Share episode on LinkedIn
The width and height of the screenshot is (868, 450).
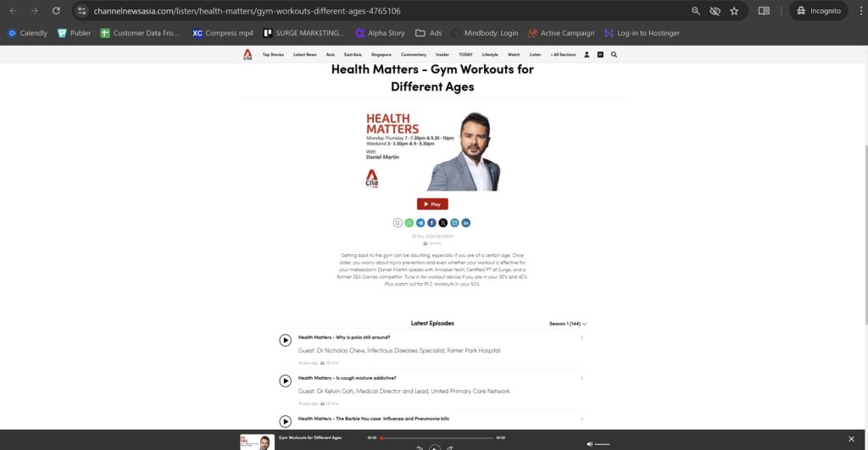click(x=465, y=223)
